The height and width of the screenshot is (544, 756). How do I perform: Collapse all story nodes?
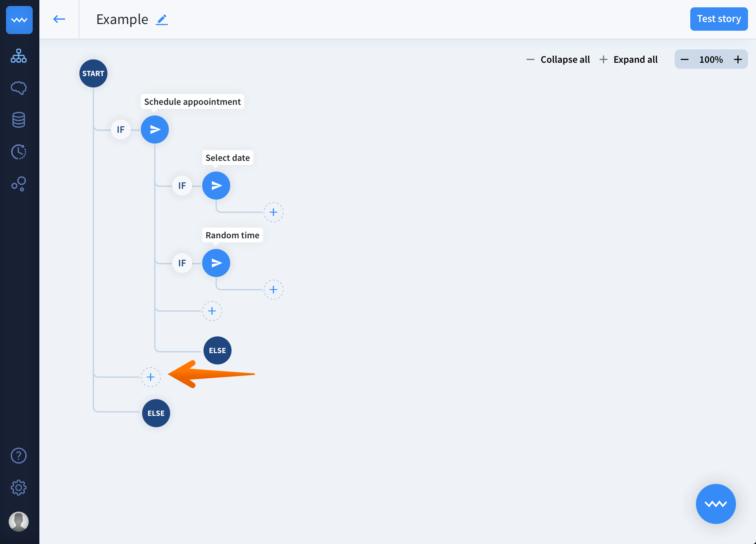click(558, 59)
